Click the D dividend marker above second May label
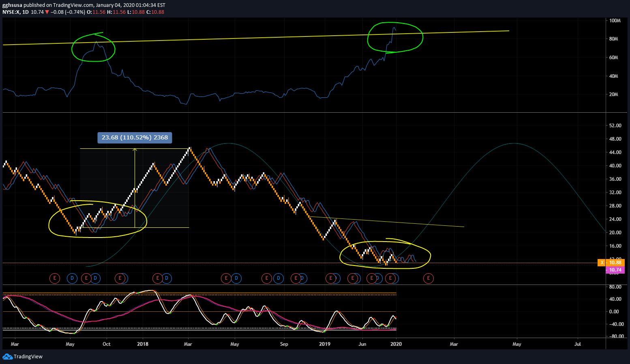Screen dimensions: 630x364 click(236, 278)
